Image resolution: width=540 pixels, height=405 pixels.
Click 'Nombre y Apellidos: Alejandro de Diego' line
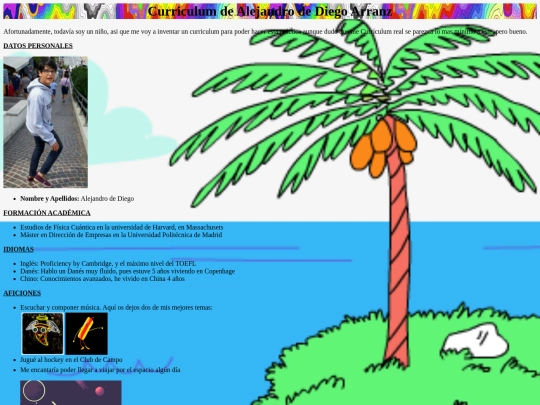point(77,199)
